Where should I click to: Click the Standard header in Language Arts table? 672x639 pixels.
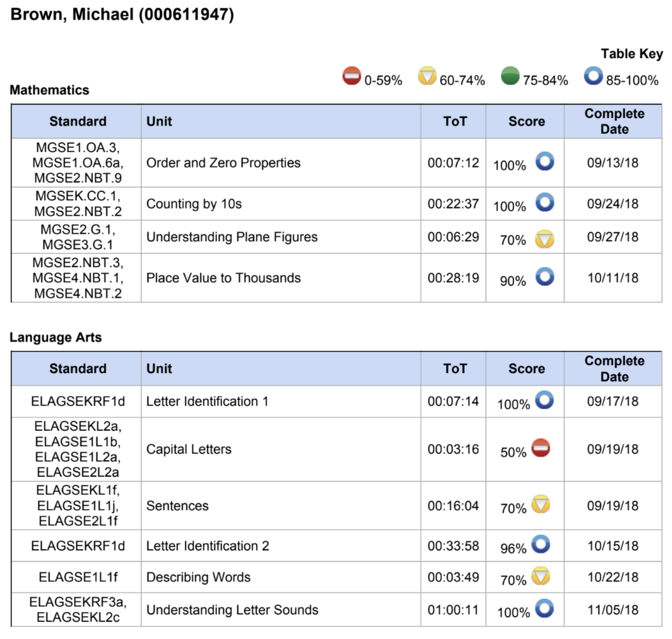[x=78, y=369]
